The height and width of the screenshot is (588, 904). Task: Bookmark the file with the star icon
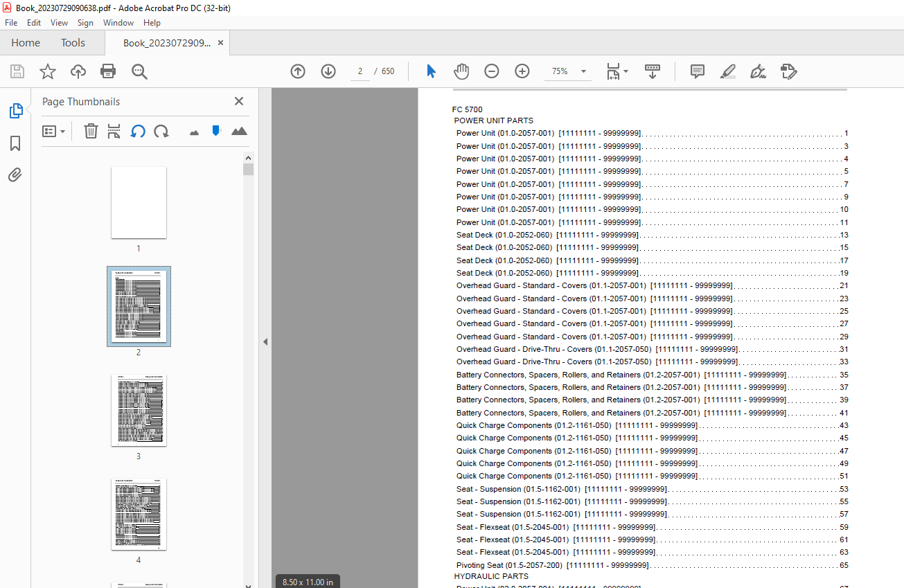(x=47, y=71)
